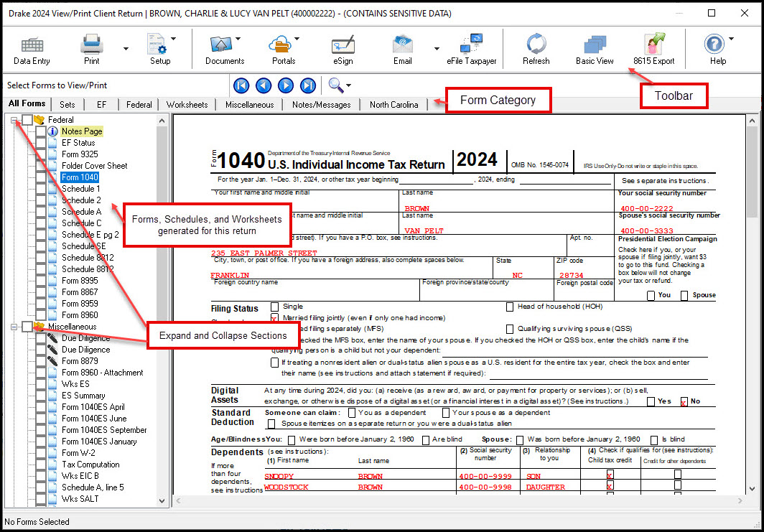The height and width of the screenshot is (532, 764).
Task: Select Tax Computation in the tree
Action: click(90, 465)
